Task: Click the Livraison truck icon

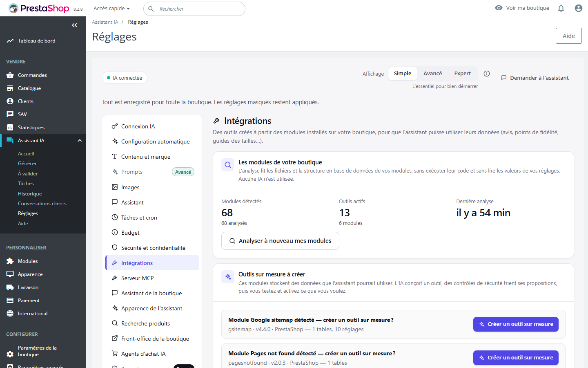Action: pyautogui.click(x=10, y=287)
